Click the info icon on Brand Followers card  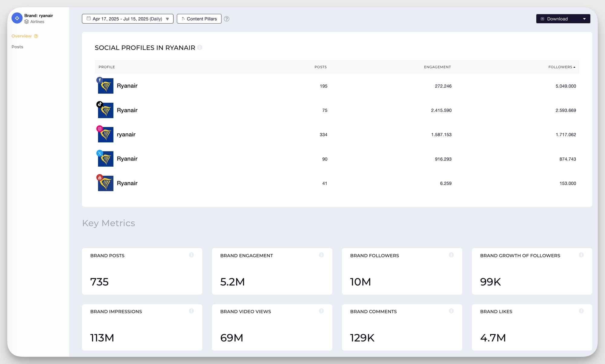click(x=451, y=255)
